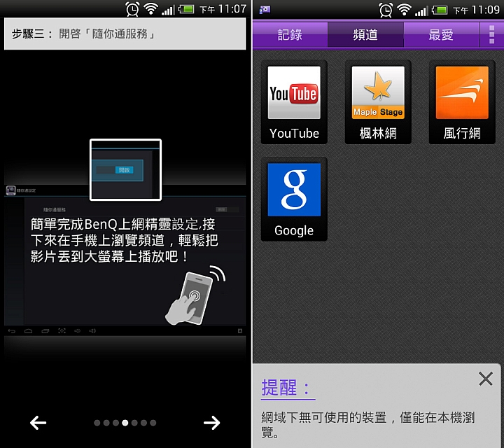Close the 提醒 reminder popup
Viewport: 504px width, 448px height.
[485, 379]
